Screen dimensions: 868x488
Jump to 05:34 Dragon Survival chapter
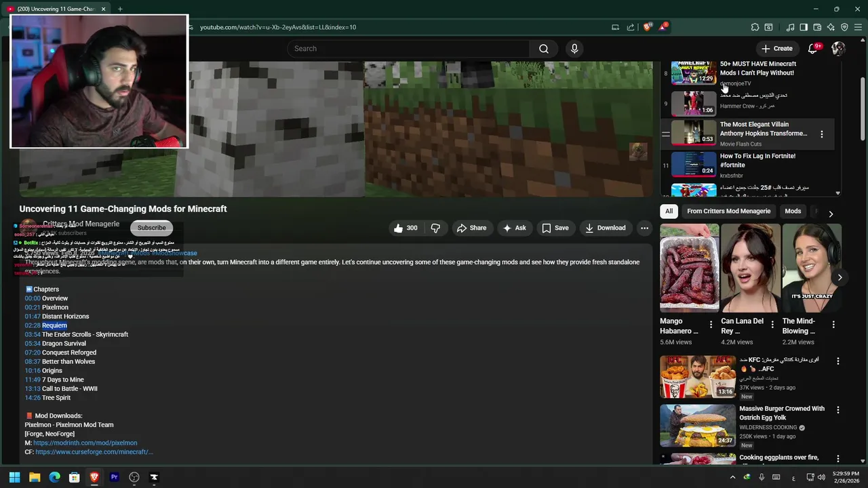(x=33, y=344)
